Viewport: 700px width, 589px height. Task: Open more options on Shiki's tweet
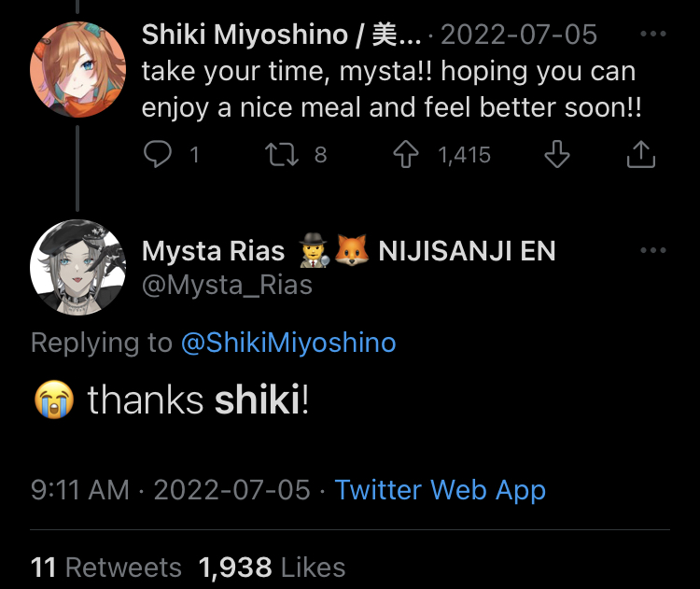(653, 35)
